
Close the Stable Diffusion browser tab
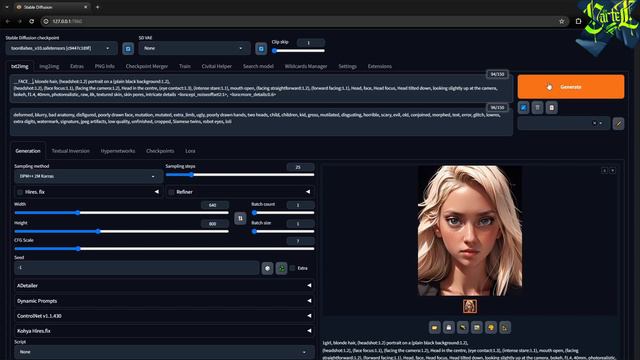point(85,7)
